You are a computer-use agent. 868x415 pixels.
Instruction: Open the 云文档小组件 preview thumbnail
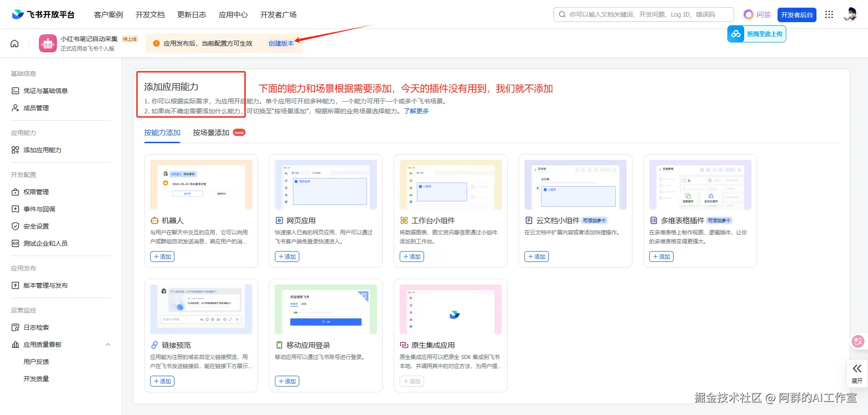tap(576, 185)
